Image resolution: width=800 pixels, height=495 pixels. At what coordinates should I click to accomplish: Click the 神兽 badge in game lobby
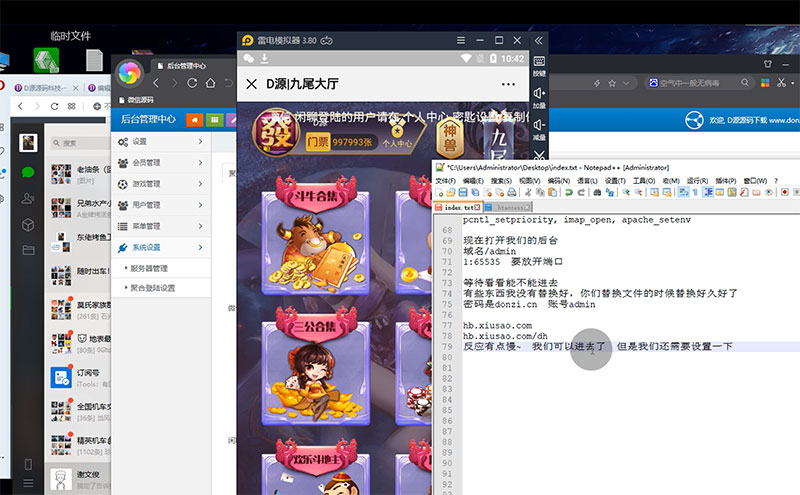coord(450,137)
